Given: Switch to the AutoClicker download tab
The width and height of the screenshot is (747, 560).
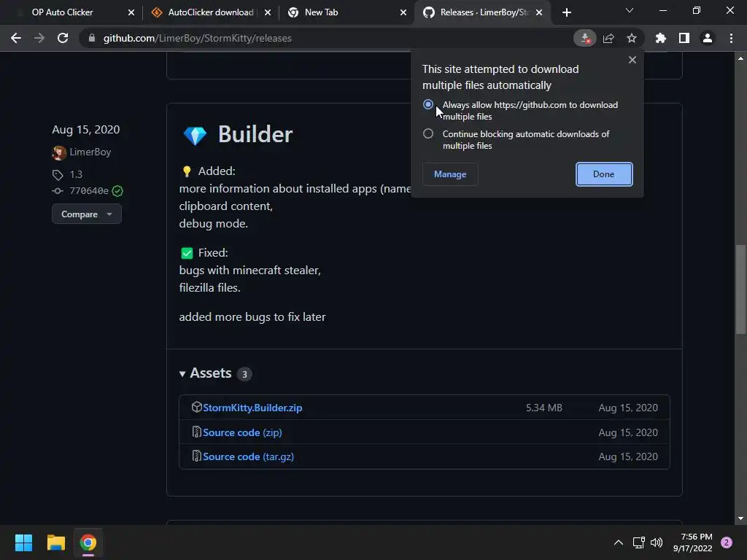Looking at the screenshot, I should (x=211, y=12).
